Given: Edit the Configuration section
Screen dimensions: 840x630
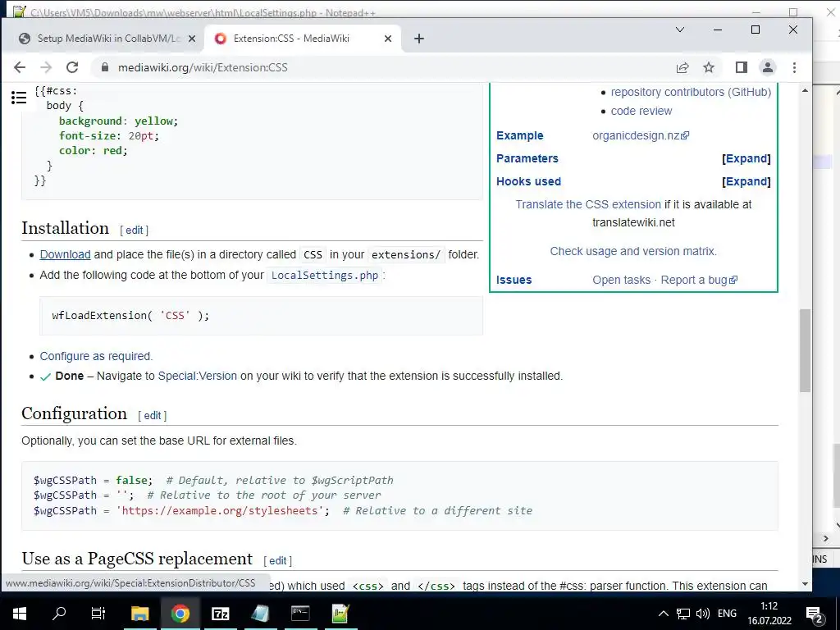Looking at the screenshot, I should point(152,416).
